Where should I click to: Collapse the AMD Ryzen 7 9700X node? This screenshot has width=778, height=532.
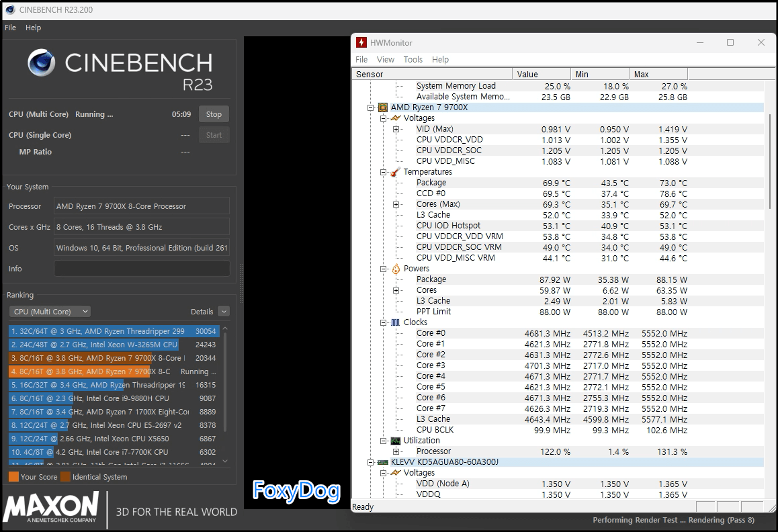tap(370, 107)
